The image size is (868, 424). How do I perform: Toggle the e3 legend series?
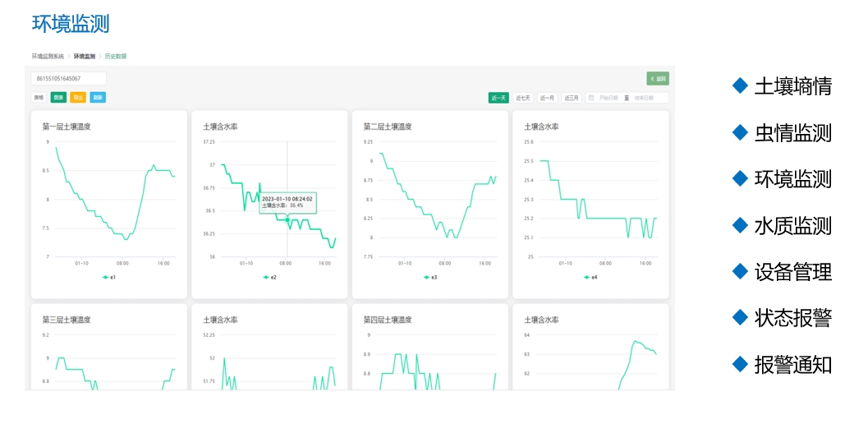(430, 277)
